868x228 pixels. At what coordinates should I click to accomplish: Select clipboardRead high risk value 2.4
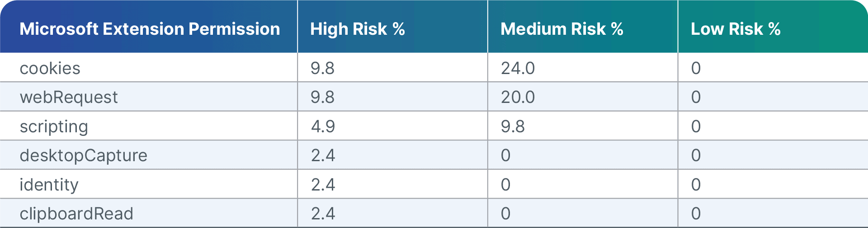[x=323, y=214]
